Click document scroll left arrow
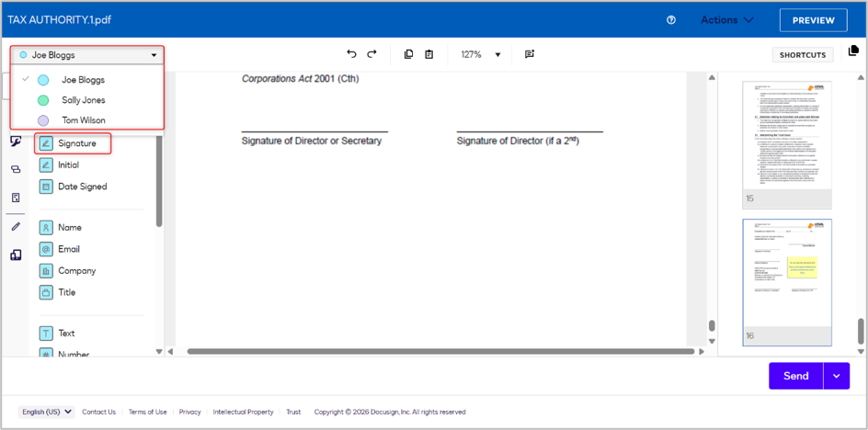The height and width of the screenshot is (430, 868). pyautogui.click(x=170, y=351)
